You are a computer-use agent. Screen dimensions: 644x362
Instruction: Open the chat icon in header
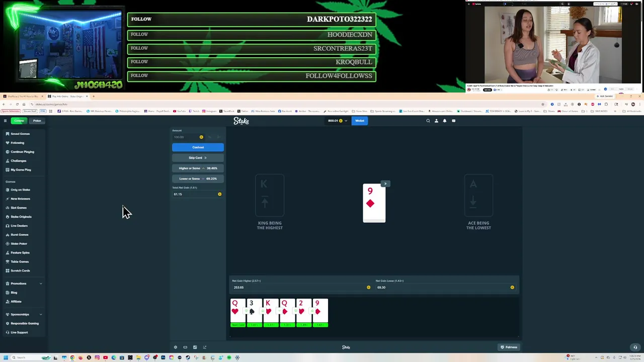tap(453, 121)
